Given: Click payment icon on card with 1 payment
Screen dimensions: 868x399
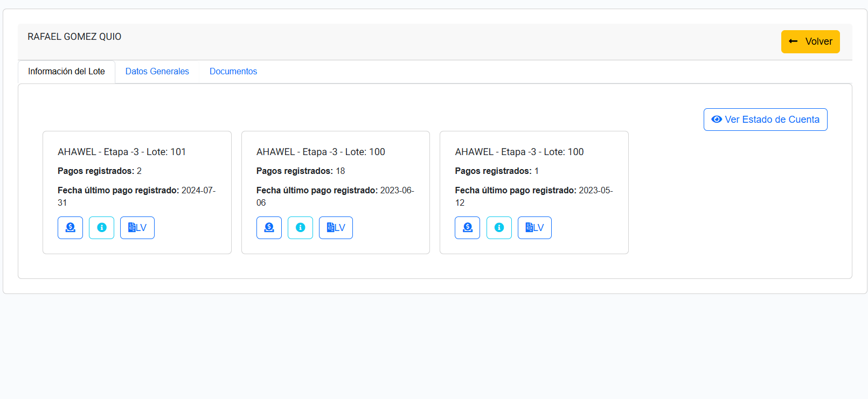Looking at the screenshot, I should pyautogui.click(x=467, y=228).
